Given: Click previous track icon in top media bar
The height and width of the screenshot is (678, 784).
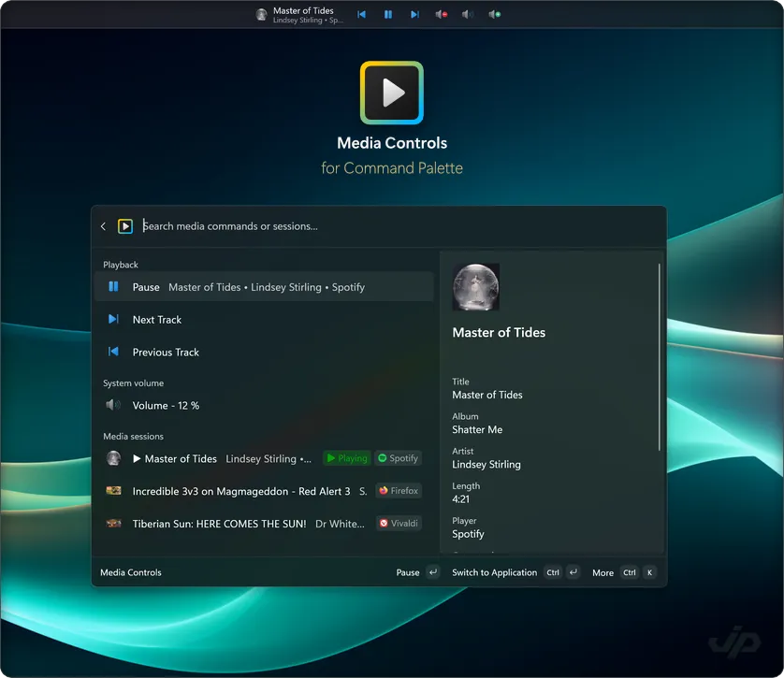Looking at the screenshot, I should [x=361, y=14].
